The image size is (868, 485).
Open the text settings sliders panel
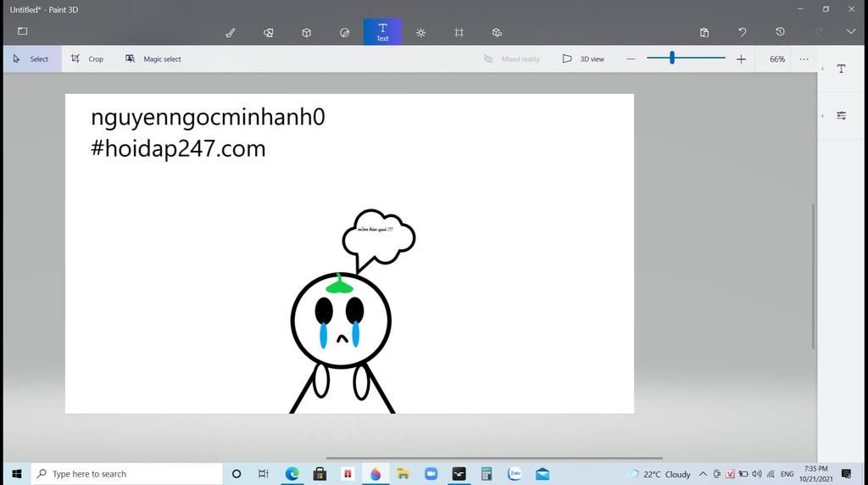842,115
